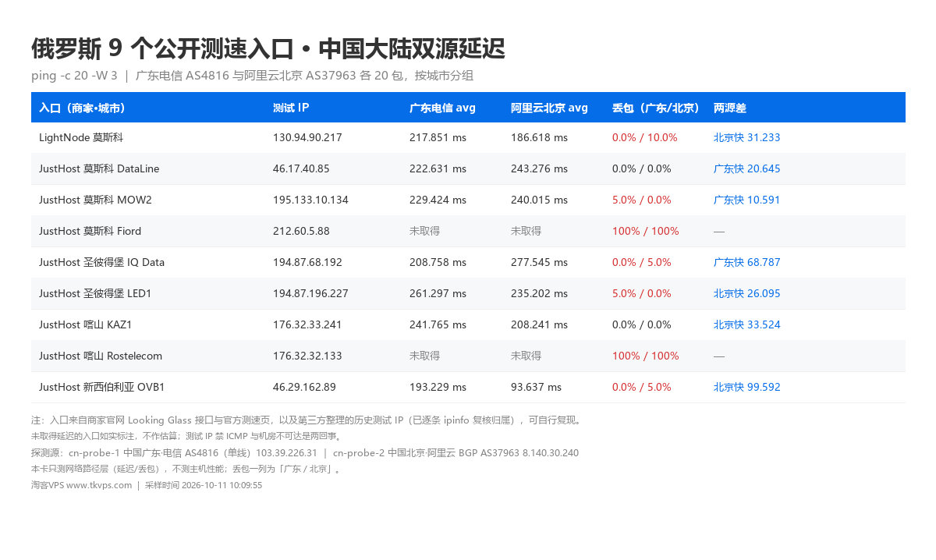Click the 186.618 ms latency value

tap(539, 137)
